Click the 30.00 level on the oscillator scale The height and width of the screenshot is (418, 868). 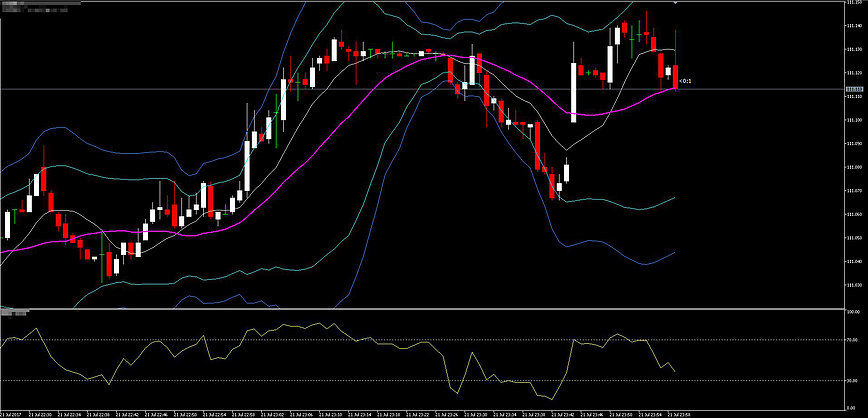click(x=853, y=380)
